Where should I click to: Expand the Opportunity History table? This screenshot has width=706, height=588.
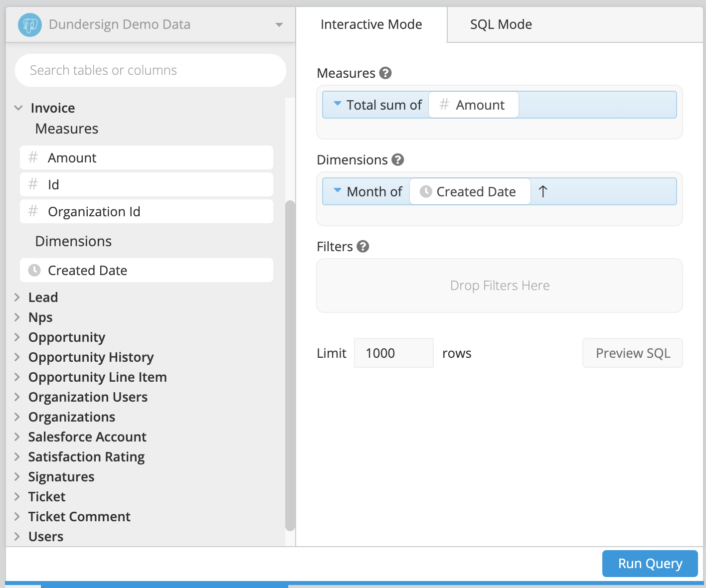[x=17, y=357]
